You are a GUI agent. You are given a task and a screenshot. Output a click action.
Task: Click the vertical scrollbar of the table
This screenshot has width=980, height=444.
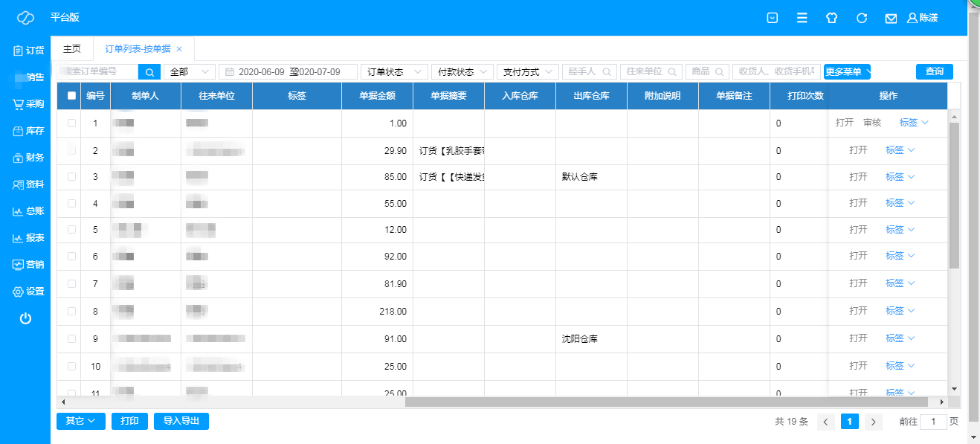tap(955, 196)
